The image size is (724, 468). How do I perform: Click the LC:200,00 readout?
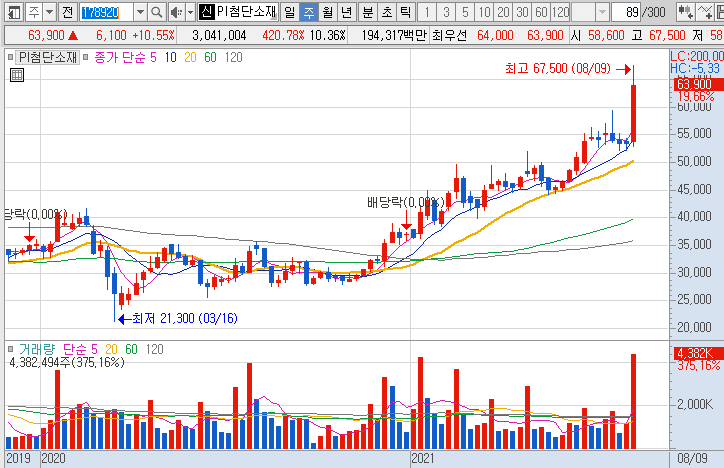tap(697, 56)
